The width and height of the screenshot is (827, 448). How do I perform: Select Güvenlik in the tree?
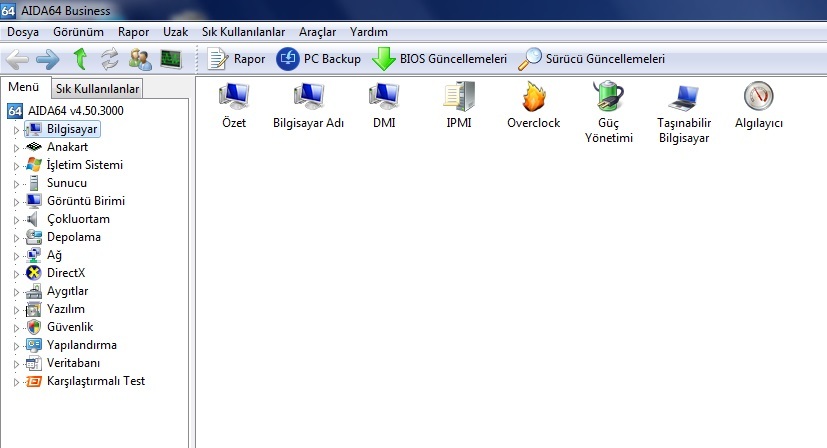60,327
